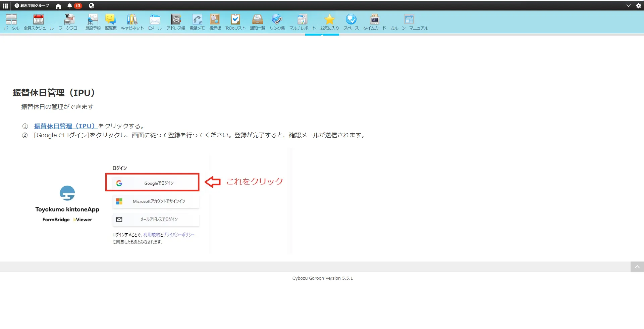Click the 振替休日管理（IPU） link
The image size is (644, 329).
coord(65,126)
